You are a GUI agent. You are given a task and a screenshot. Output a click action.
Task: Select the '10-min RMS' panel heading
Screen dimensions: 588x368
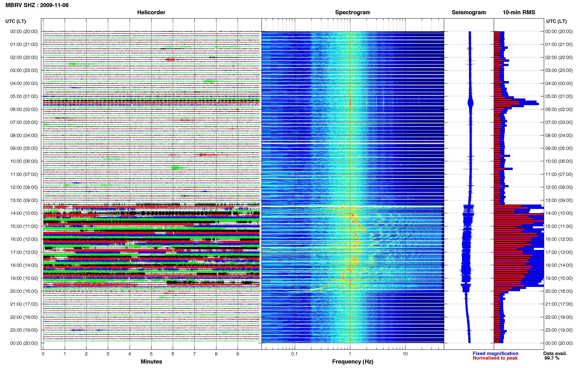(x=519, y=12)
